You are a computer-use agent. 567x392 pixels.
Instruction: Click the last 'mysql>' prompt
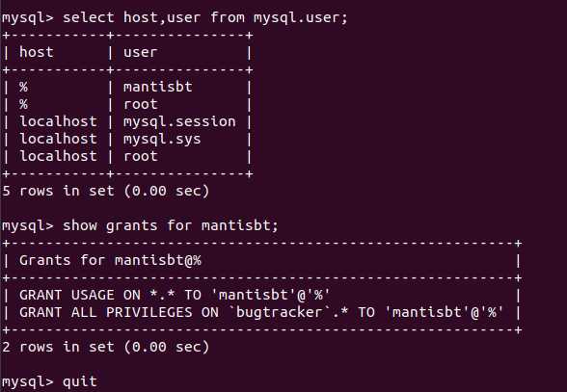pos(28,381)
